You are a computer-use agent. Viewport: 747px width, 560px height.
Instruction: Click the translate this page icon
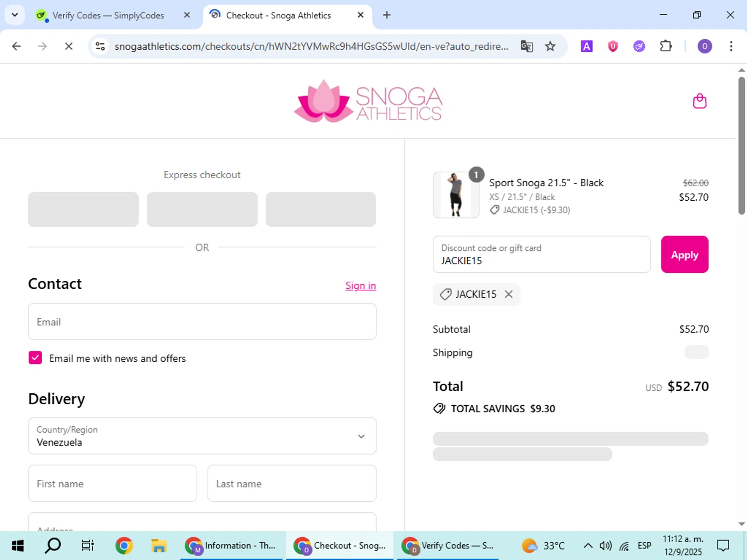(526, 46)
